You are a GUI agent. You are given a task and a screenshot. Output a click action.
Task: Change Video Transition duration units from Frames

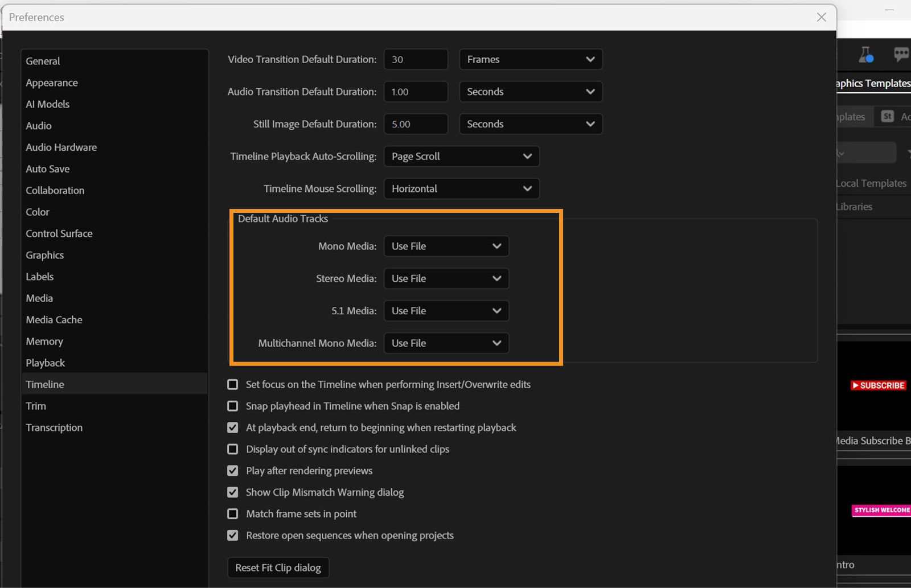530,59
